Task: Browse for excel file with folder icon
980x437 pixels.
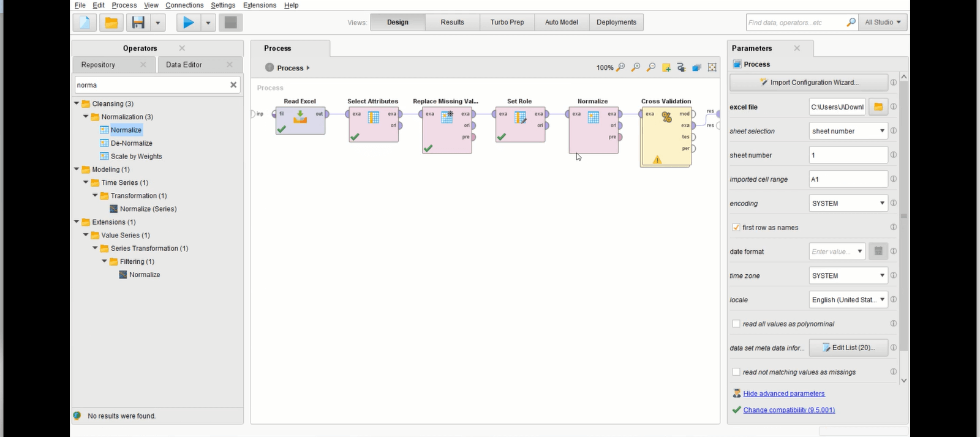Action: coord(878,107)
